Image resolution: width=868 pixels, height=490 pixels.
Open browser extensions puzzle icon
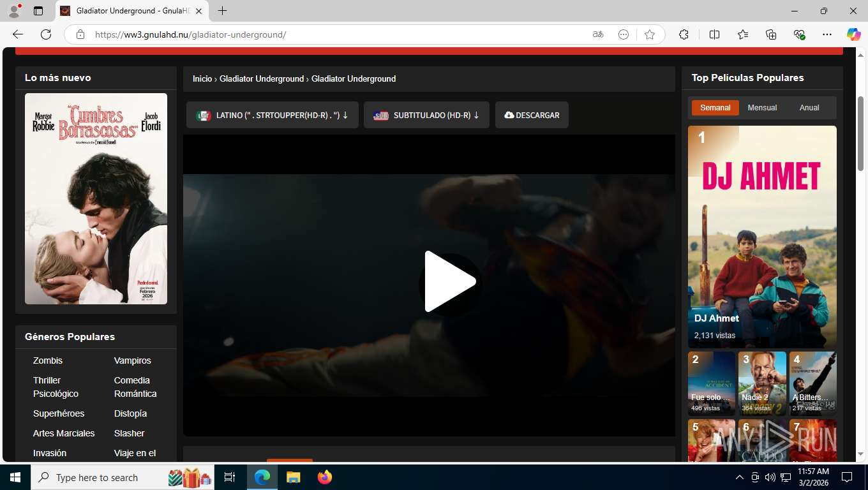coord(684,34)
